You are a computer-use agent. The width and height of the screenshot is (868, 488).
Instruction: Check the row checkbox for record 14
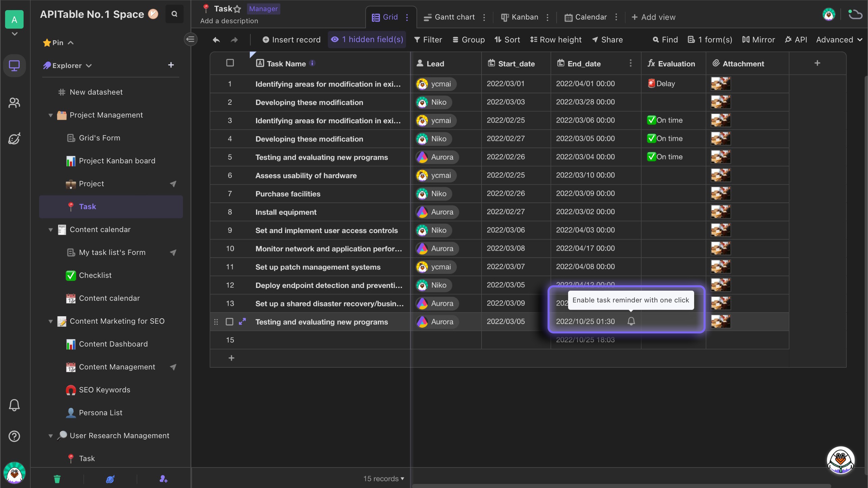pyautogui.click(x=229, y=322)
